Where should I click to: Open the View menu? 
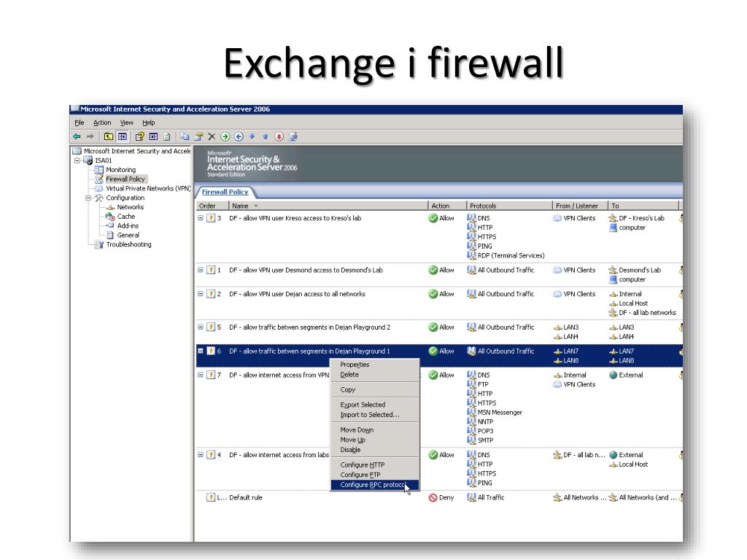coord(127,122)
